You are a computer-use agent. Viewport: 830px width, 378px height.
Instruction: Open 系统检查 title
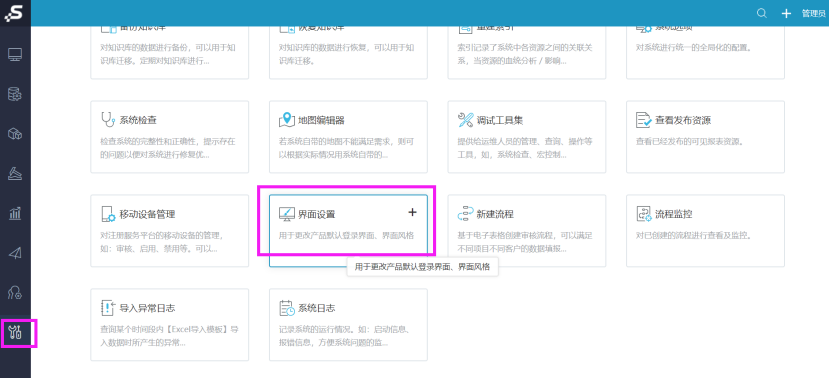click(x=138, y=121)
